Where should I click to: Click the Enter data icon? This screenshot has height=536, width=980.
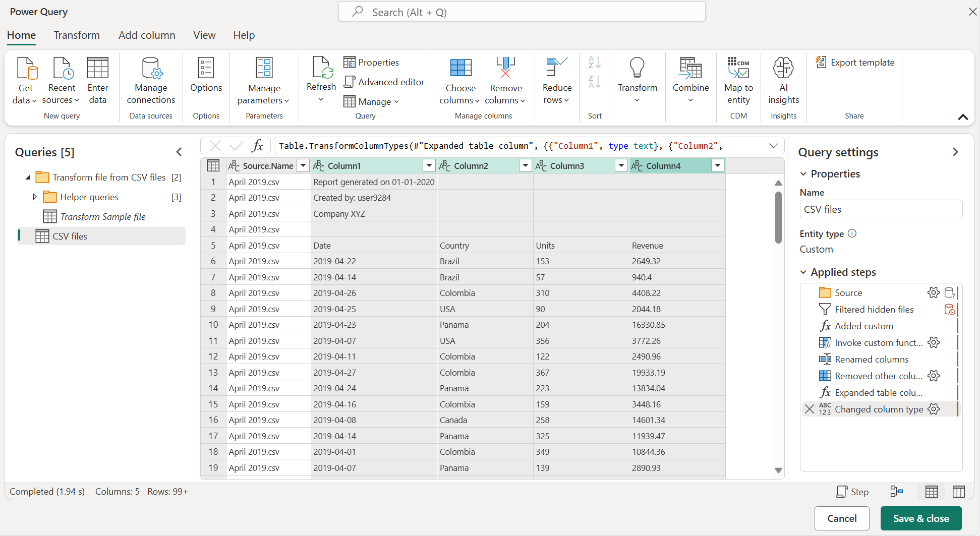tap(97, 69)
